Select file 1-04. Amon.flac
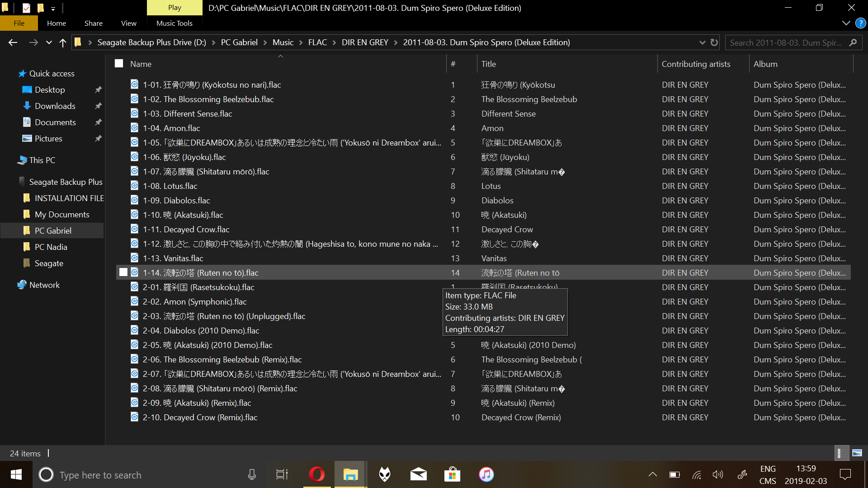This screenshot has width=868, height=488. [x=171, y=128]
